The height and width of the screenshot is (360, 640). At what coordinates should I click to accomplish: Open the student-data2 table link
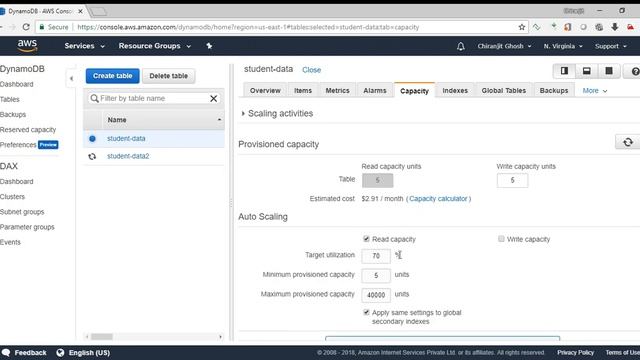click(128, 156)
